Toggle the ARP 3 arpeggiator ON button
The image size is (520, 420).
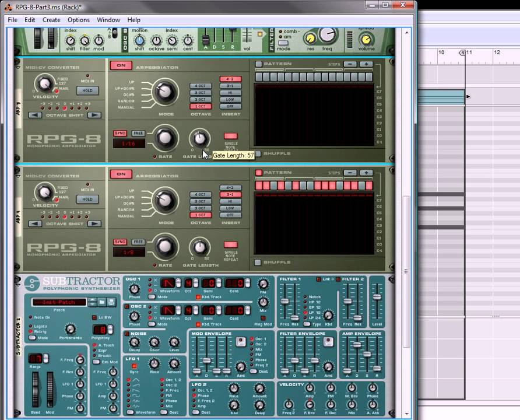tap(121, 65)
